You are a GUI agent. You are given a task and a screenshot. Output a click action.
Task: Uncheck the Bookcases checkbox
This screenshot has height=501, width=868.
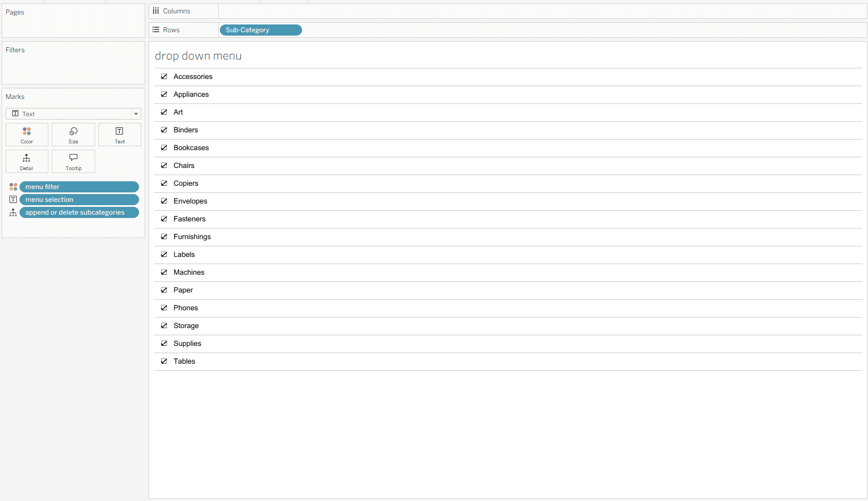[x=164, y=148]
